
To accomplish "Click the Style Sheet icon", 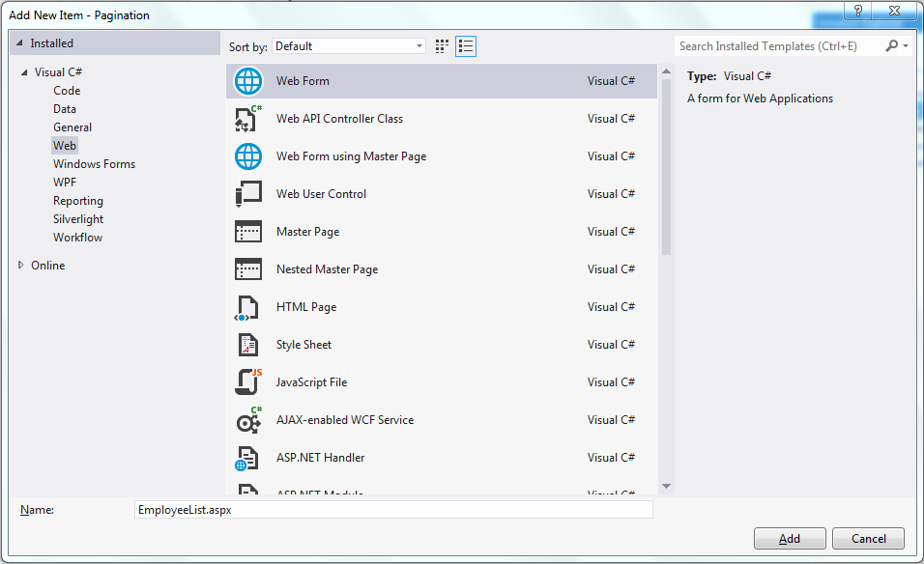I will pos(248,345).
